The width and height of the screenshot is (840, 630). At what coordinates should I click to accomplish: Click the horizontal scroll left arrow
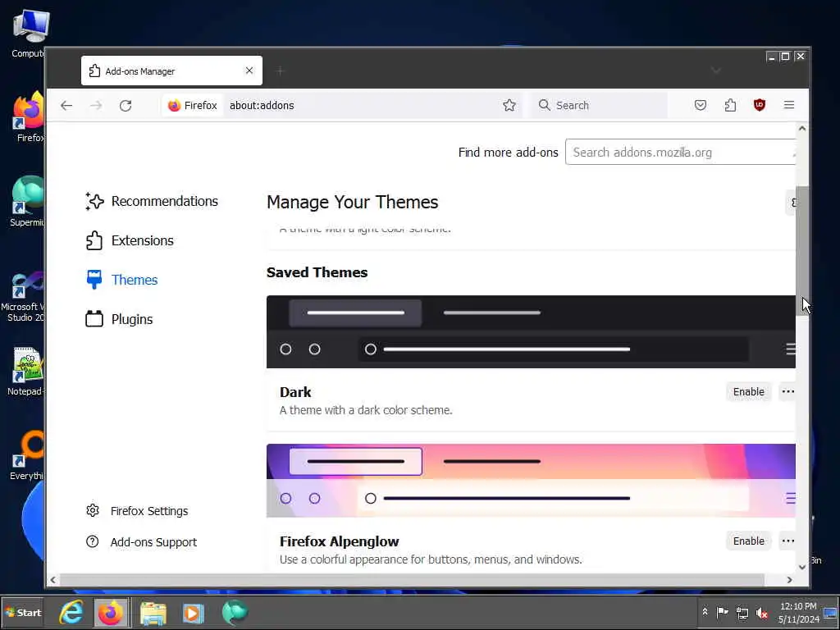pos(52,580)
